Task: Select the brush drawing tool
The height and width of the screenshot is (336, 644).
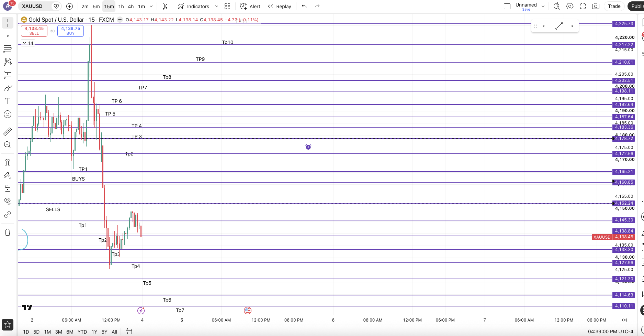Action: coord(8,88)
